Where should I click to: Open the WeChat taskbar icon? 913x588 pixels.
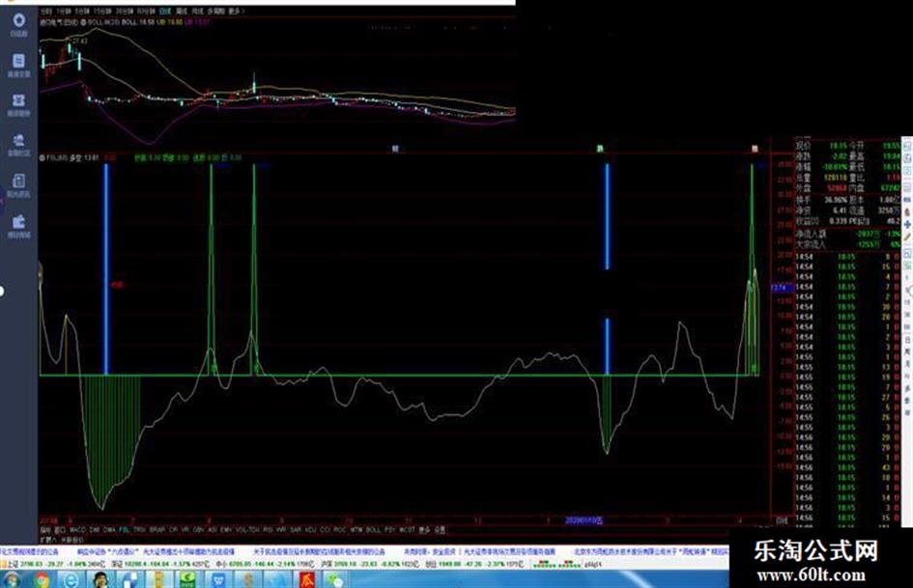point(336,580)
